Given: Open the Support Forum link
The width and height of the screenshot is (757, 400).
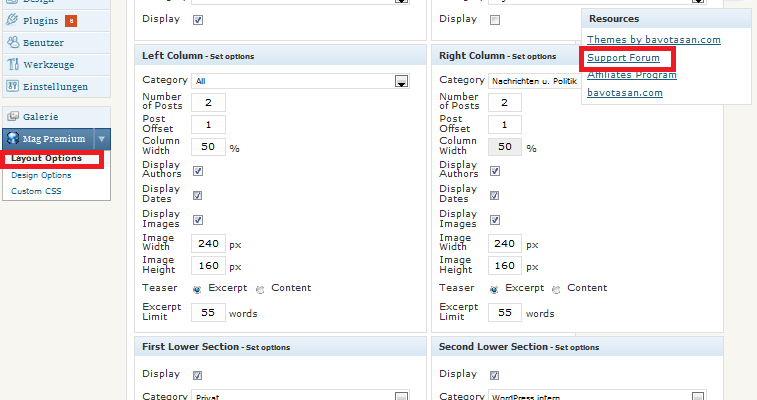Looking at the screenshot, I should [x=623, y=58].
